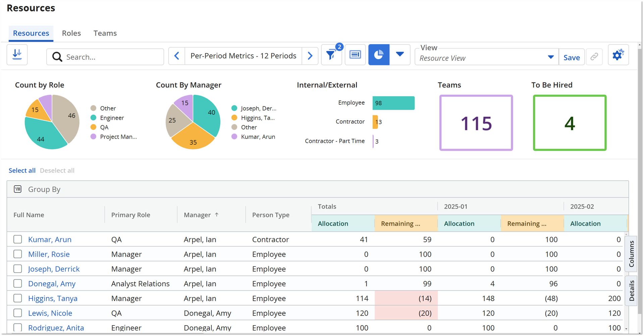The width and height of the screenshot is (644, 336).
Task: Open the Columns side panel
Action: [x=632, y=254]
